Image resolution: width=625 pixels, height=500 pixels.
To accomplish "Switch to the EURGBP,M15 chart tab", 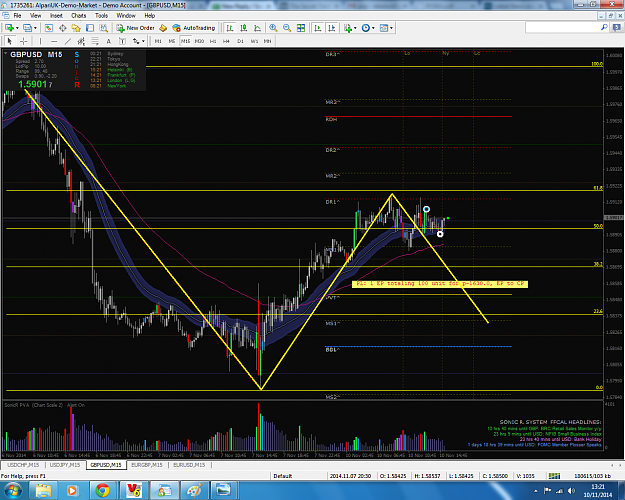I will tap(147, 465).
